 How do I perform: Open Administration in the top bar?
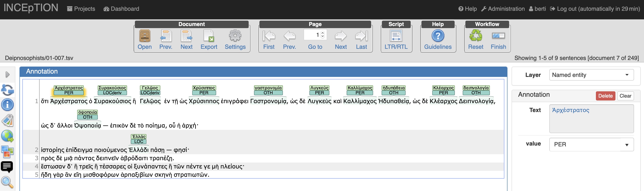point(503,9)
